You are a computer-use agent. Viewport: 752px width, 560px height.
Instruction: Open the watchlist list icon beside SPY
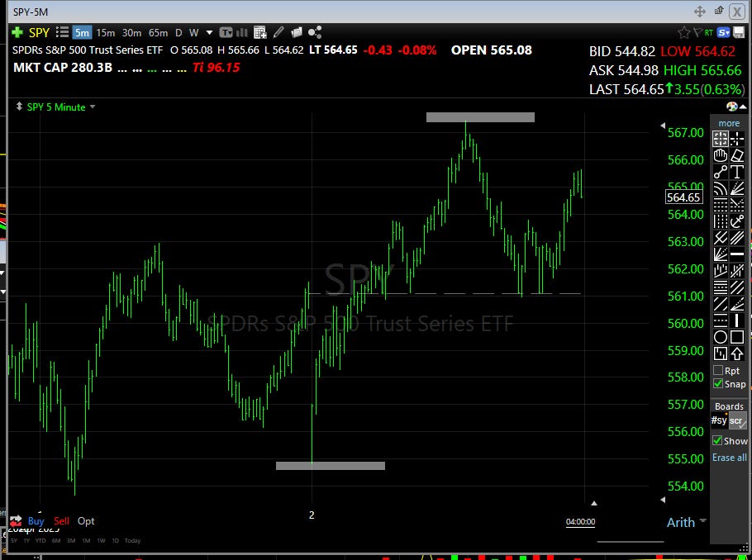click(62, 32)
